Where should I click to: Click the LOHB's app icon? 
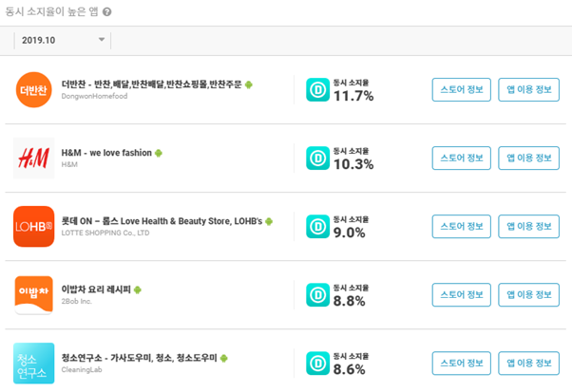point(33,226)
